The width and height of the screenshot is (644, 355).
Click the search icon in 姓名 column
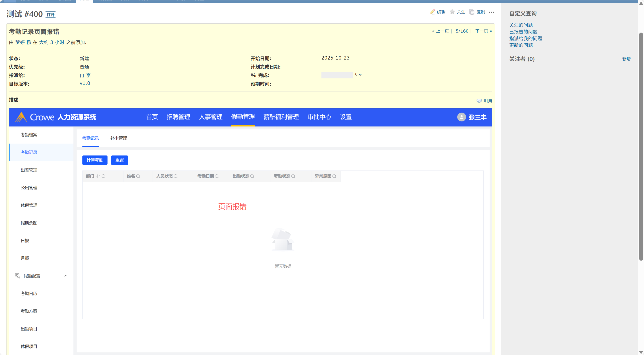pyautogui.click(x=138, y=176)
